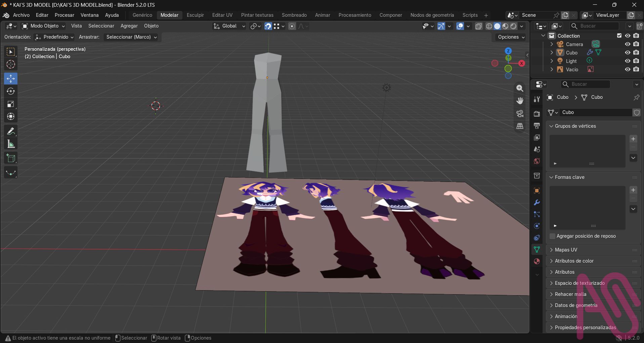Hide Camera in viewport via eye
This screenshot has width=644, height=343.
pyautogui.click(x=628, y=44)
